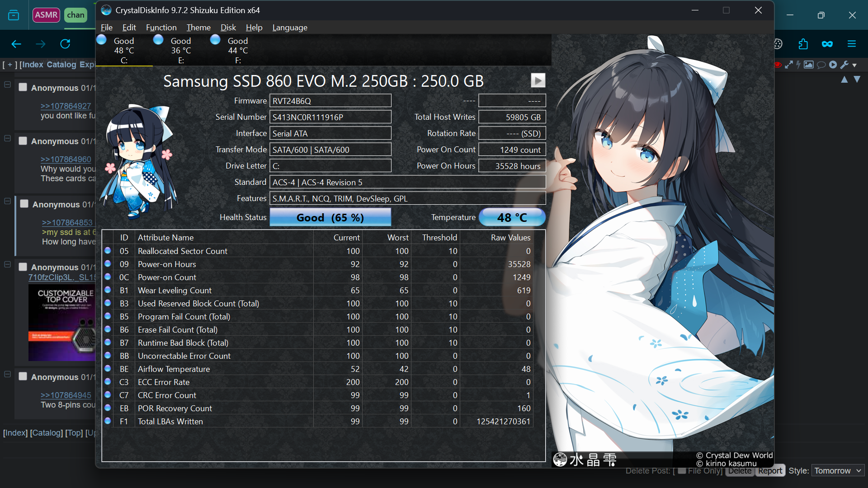Jump to page bottom with down triangle
Image resolution: width=868 pixels, height=488 pixels.
[x=857, y=79]
